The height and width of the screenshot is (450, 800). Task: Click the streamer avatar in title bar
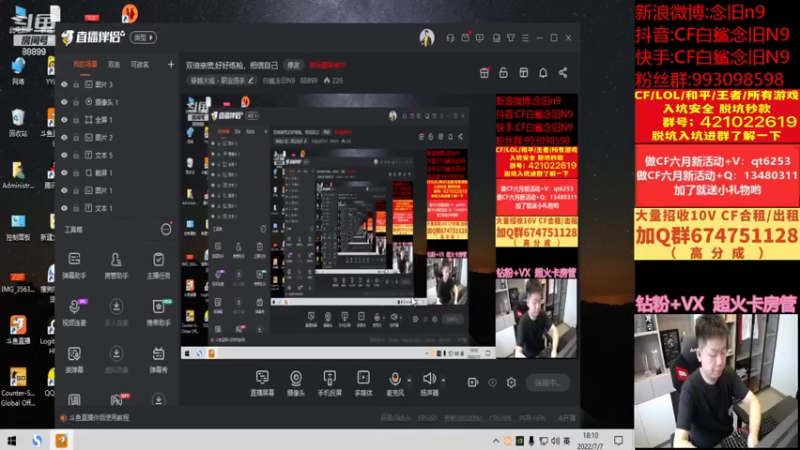(427, 37)
